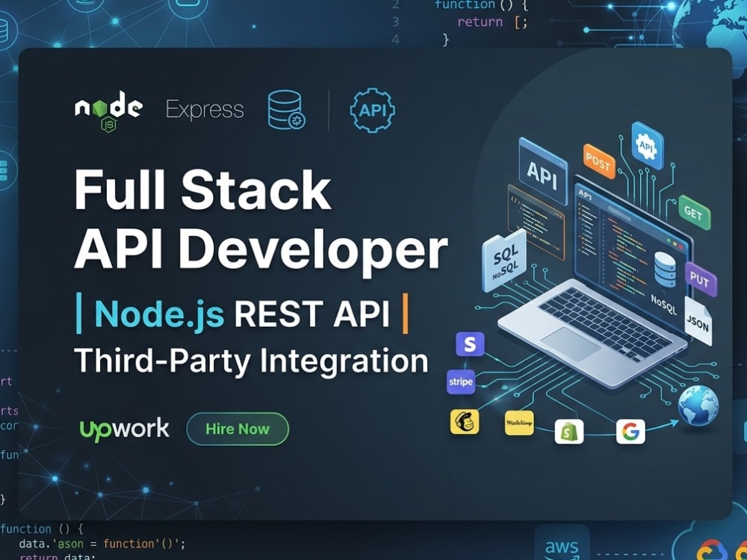
Task: Click the aws logo at the bottom
Action: 562,547
